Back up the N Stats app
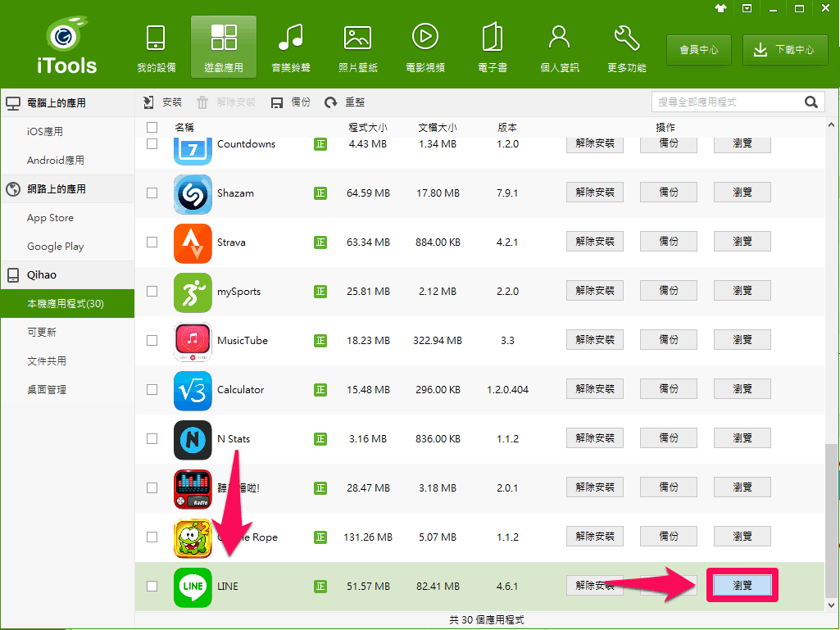 pos(669,438)
